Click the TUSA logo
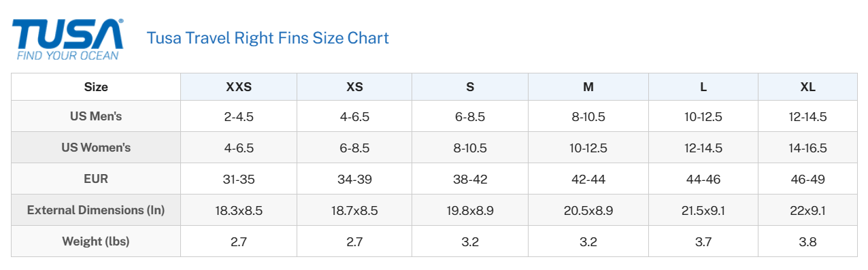The image size is (868, 270). coord(67,39)
